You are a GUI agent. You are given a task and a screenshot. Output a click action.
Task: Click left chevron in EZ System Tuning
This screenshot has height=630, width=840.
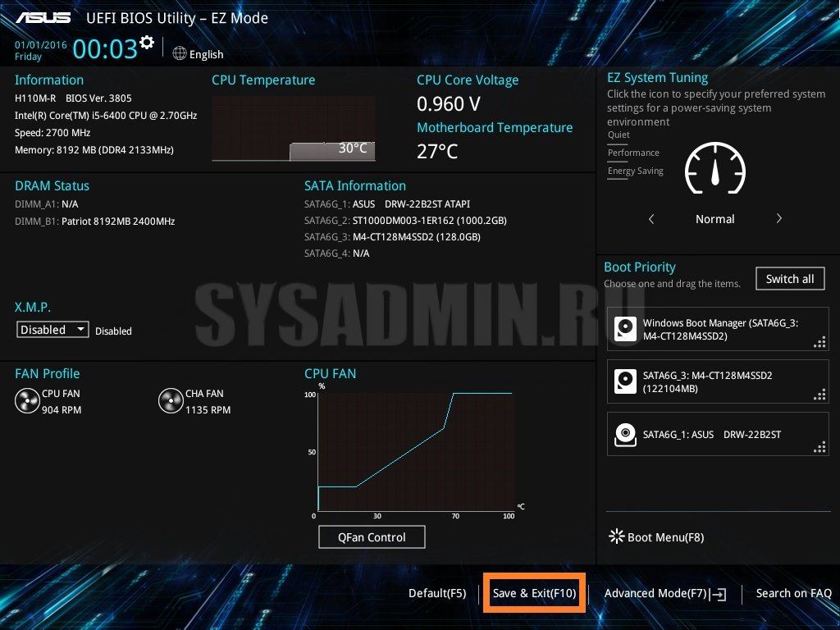[x=651, y=219]
